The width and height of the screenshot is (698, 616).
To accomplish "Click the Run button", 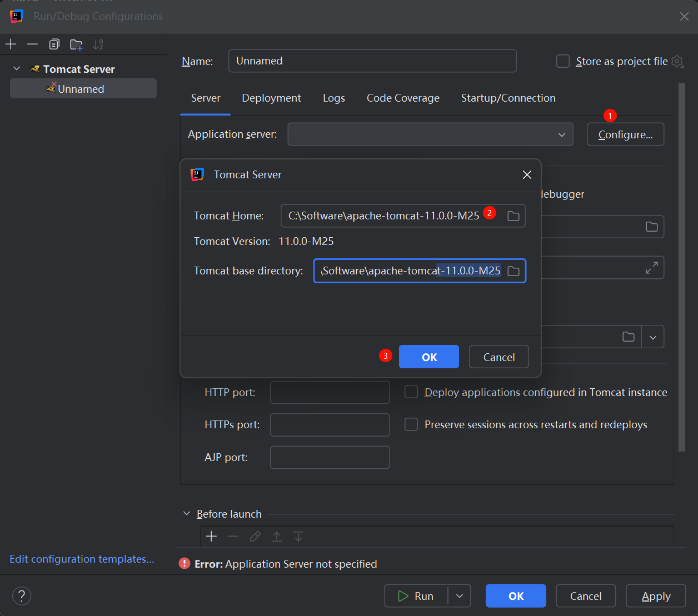I will pos(416,596).
